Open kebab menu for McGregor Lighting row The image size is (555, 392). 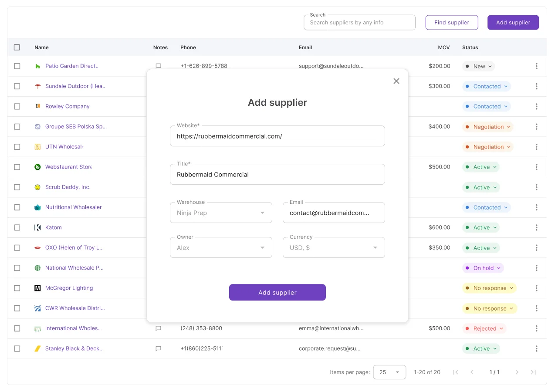pos(536,288)
